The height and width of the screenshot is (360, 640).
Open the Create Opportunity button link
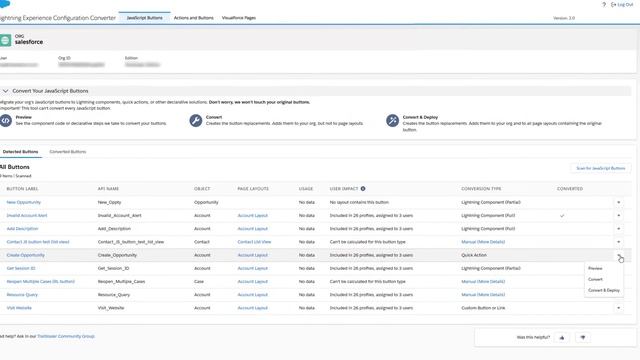coord(26,255)
